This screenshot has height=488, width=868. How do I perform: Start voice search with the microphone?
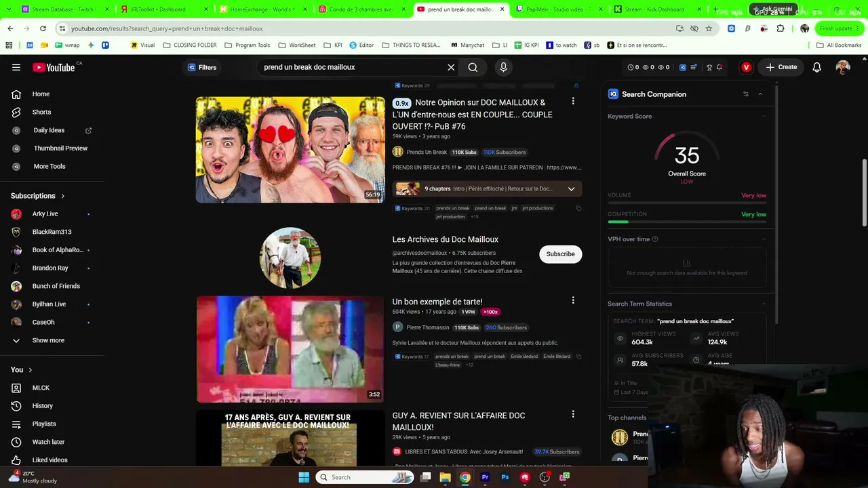(x=503, y=67)
